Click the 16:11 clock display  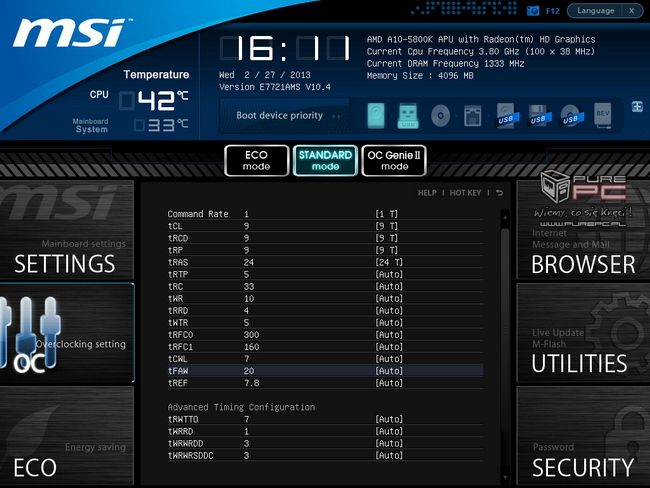[285, 49]
